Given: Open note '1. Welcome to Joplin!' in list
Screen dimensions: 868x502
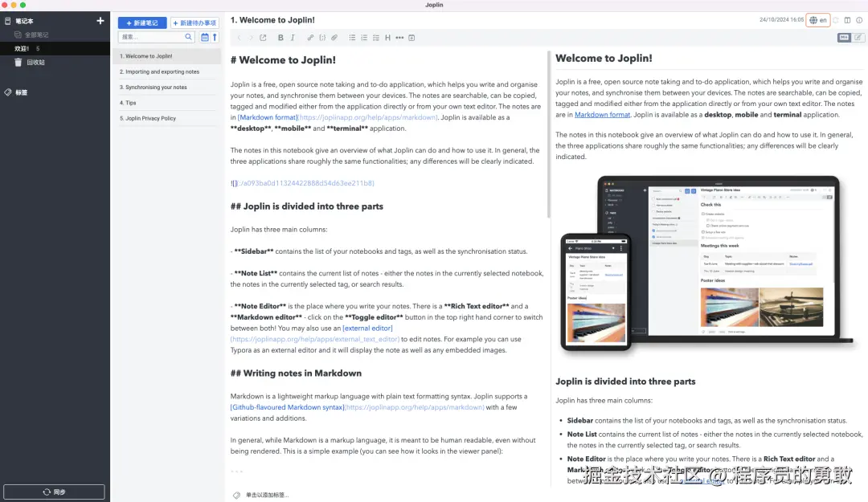Looking at the screenshot, I should pyautogui.click(x=166, y=56).
